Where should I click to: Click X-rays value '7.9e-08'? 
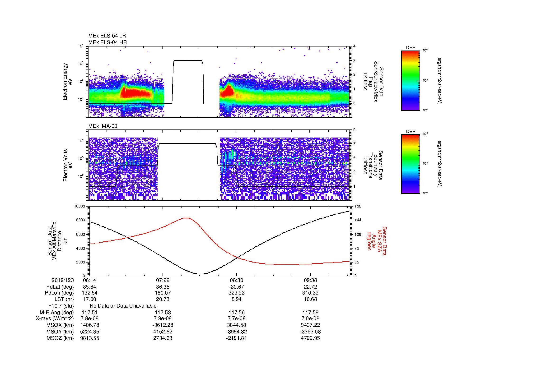click(x=163, y=318)
